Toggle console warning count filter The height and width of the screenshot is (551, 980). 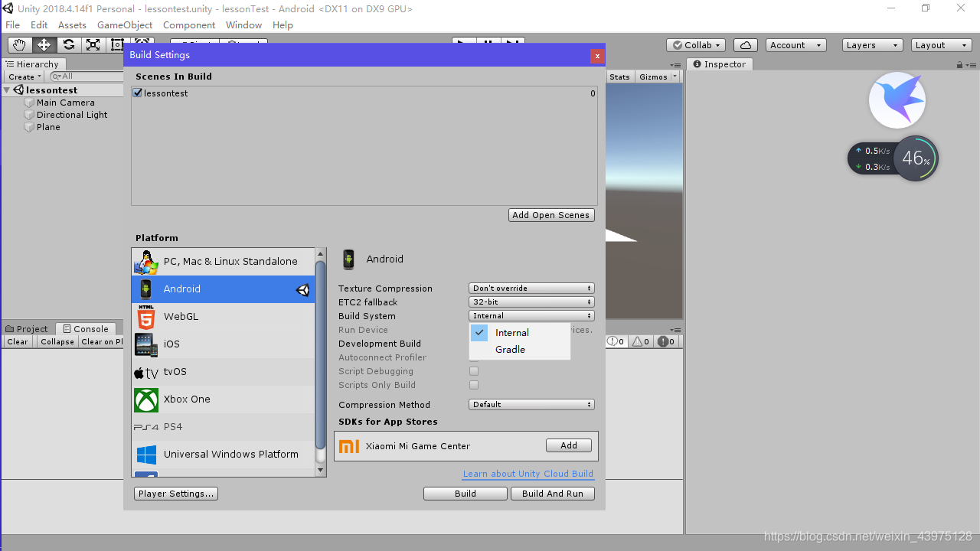[642, 342]
